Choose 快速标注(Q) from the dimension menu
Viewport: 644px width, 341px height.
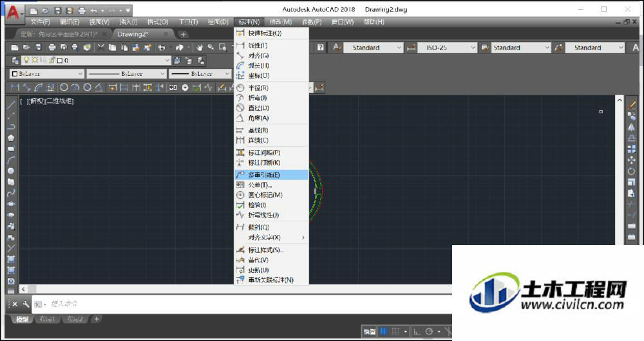(x=271, y=33)
